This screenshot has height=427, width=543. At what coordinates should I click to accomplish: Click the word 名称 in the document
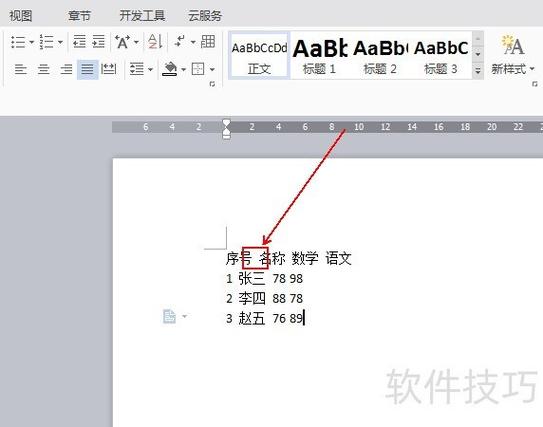272,258
